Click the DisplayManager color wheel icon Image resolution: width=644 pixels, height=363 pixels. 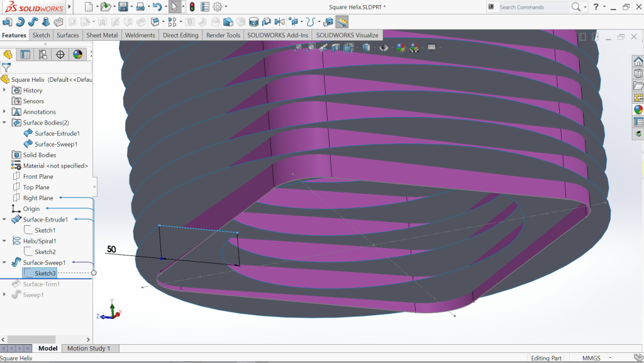pyautogui.click(x=77, y=54)
